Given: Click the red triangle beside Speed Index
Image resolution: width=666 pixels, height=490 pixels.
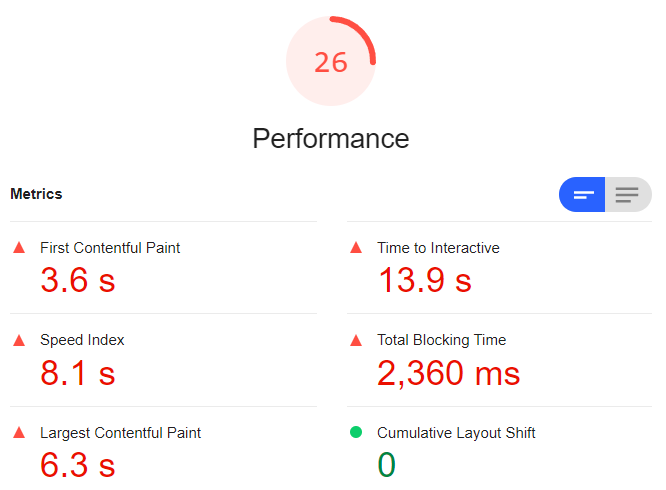Looking at the screenshot, I should (19, 340).
